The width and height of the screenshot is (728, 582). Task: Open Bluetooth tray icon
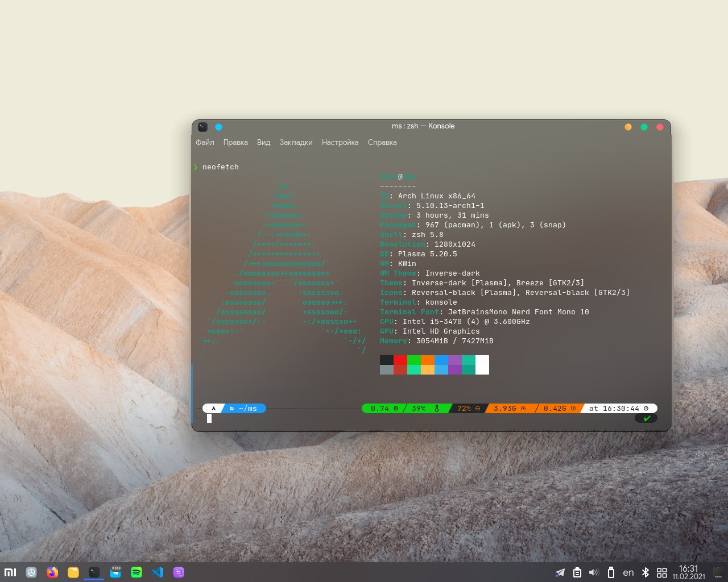(646, 572)
